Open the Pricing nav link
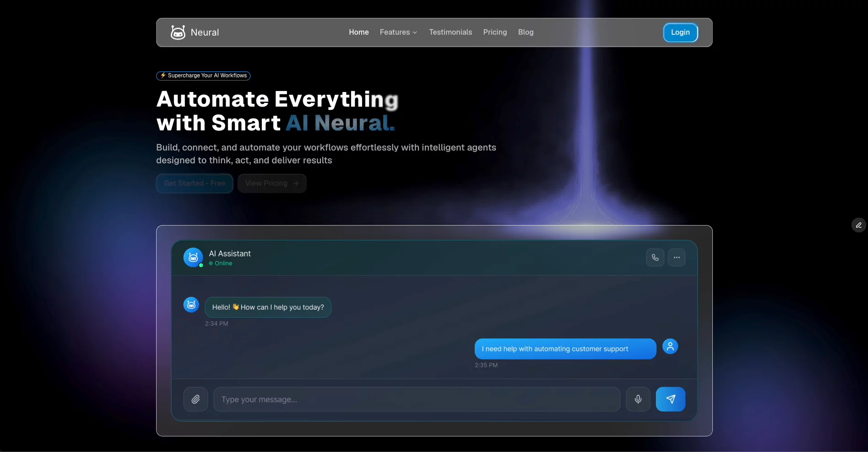The width and height of the screenshot is (868, 452). click(x=495, y=32)
